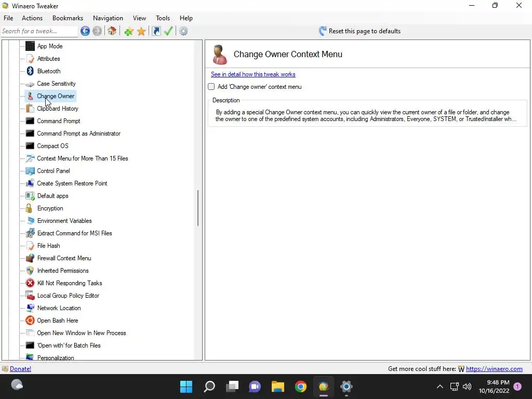This screenshot has width=532, height=399.
Task: Open the View menu
Action: 139,18
